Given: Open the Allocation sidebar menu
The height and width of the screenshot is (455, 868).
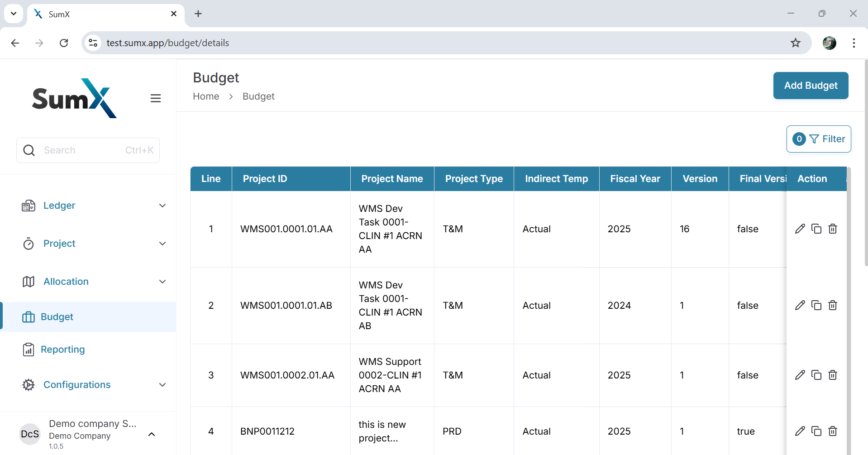Looking at the screenshot, I should pyautogui.click(x=88, y=282).
